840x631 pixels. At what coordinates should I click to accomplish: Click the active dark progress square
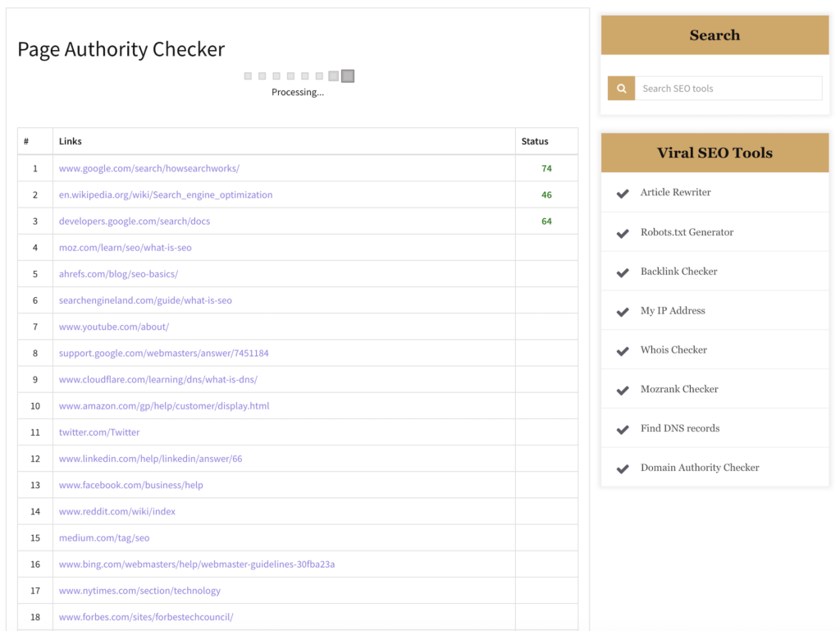[x=348, y=75]
